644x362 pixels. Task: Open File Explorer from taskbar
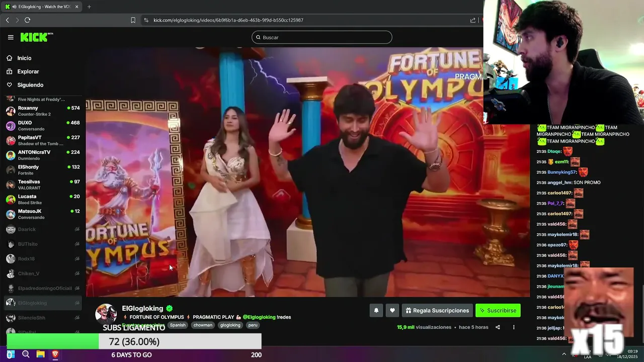pyautogui.click(x=40, y=354)
